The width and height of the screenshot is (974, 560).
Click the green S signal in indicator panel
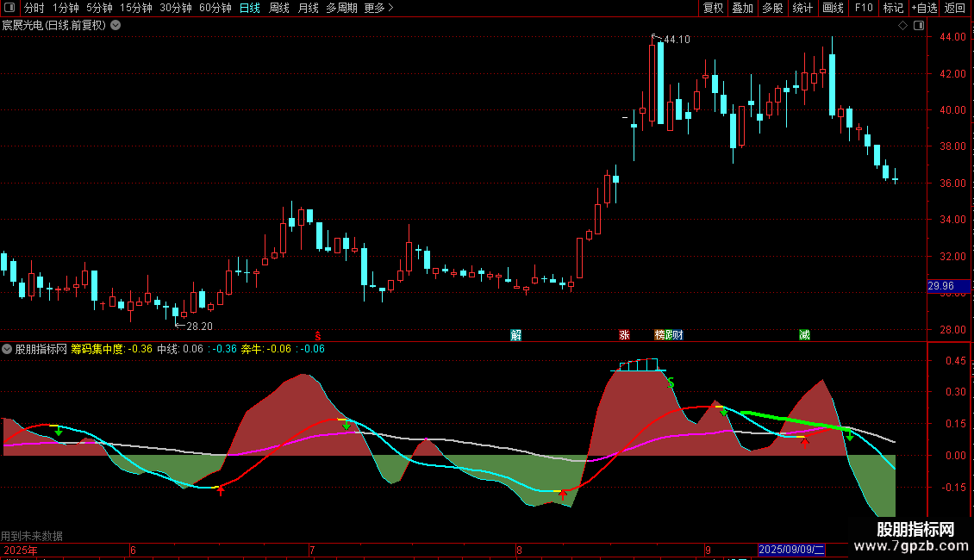pyautogui.click(x=671, y=383)
